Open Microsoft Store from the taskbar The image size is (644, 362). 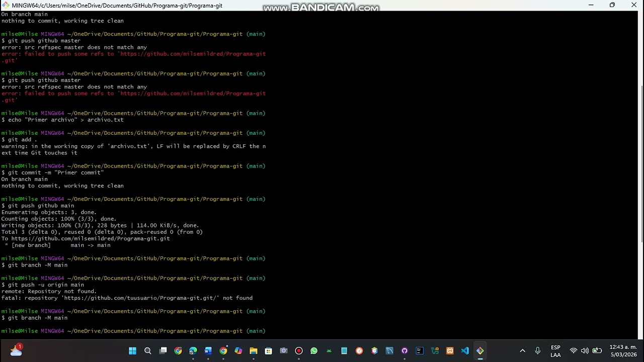coord(269,351)
